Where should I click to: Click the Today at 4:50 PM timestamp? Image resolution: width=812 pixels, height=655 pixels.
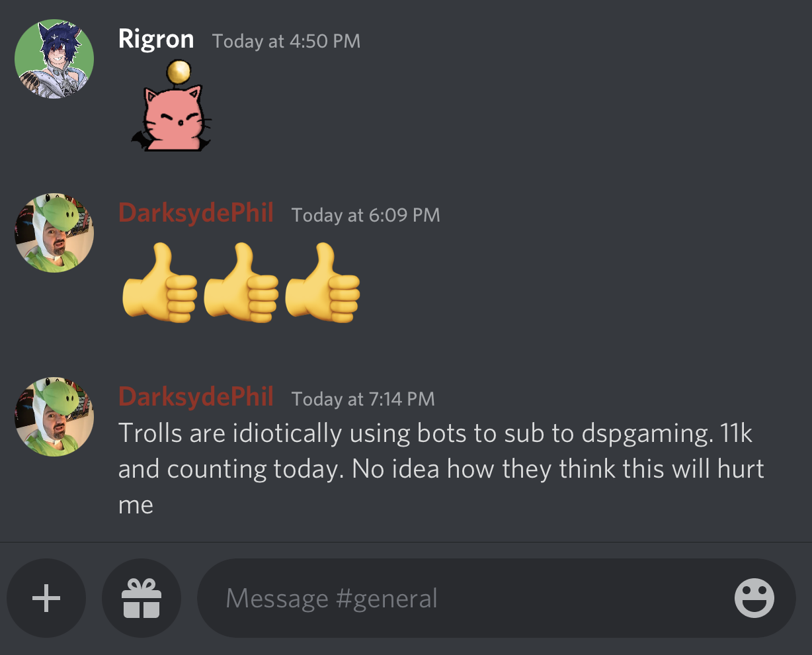coord(286,41)
